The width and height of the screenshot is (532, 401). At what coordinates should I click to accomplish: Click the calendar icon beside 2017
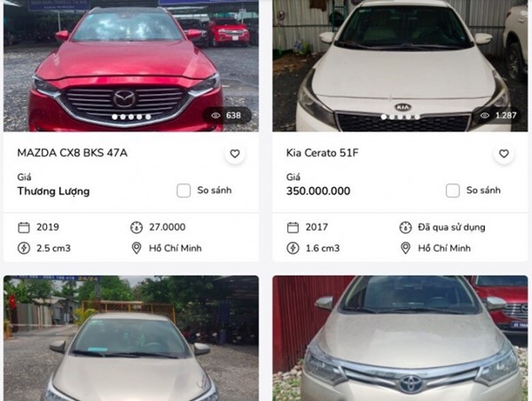293,227
